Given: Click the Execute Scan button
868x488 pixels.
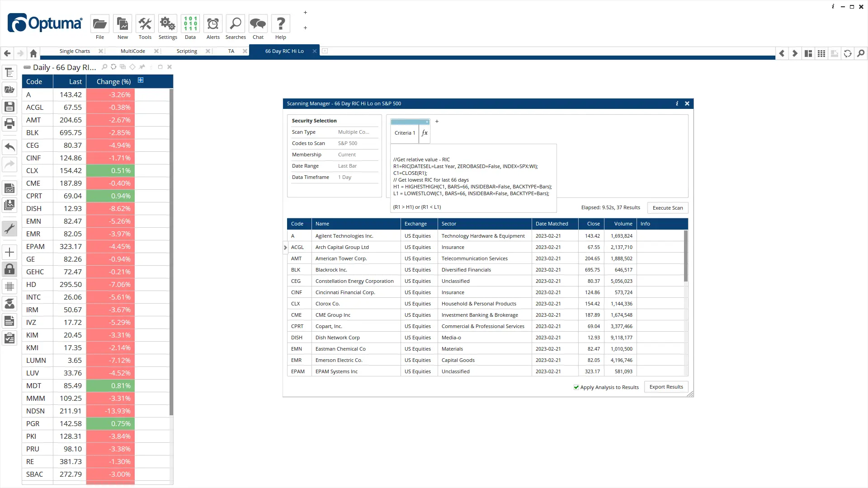Looking at the screenshot, I should tap(668, 208).
